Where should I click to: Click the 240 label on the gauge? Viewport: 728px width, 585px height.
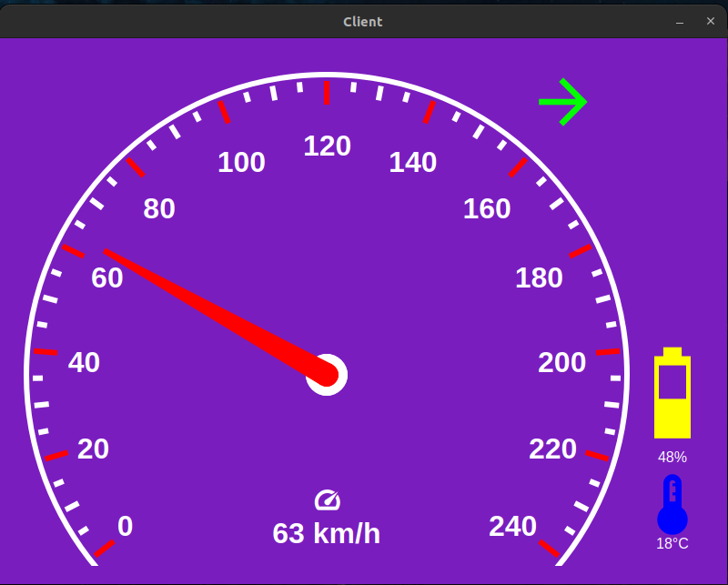tap(512, 527)
